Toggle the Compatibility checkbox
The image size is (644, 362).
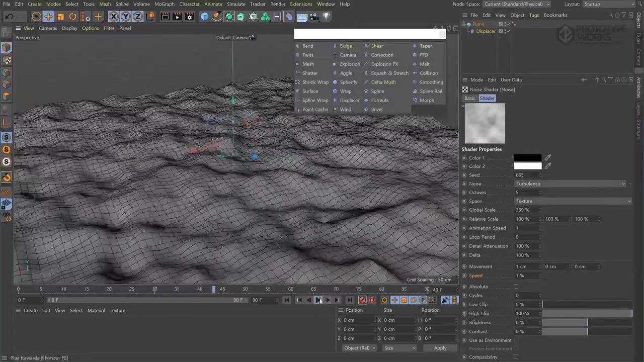click(516, 357)
